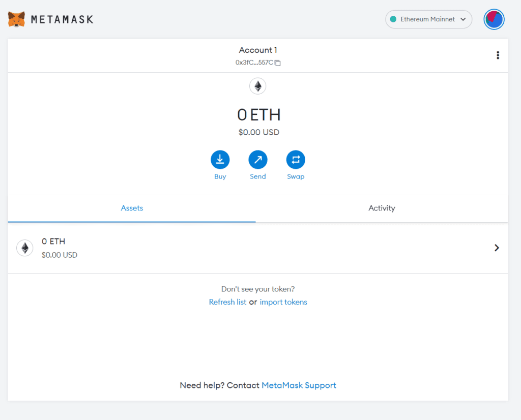Switch to the Activity tab
Image resolution: width=521 pixels, height=420 pixels.
[x=382, y=208]
